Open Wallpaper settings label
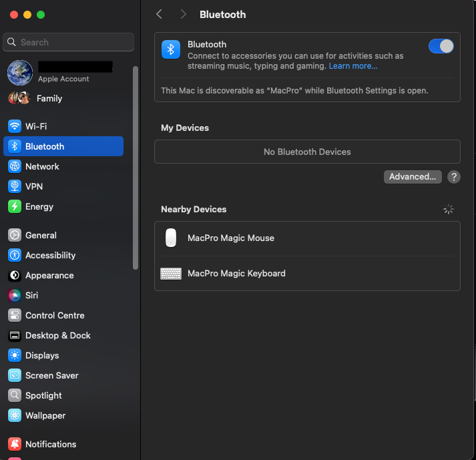Viewport: 476px width, 460px height. click(45, 416)
